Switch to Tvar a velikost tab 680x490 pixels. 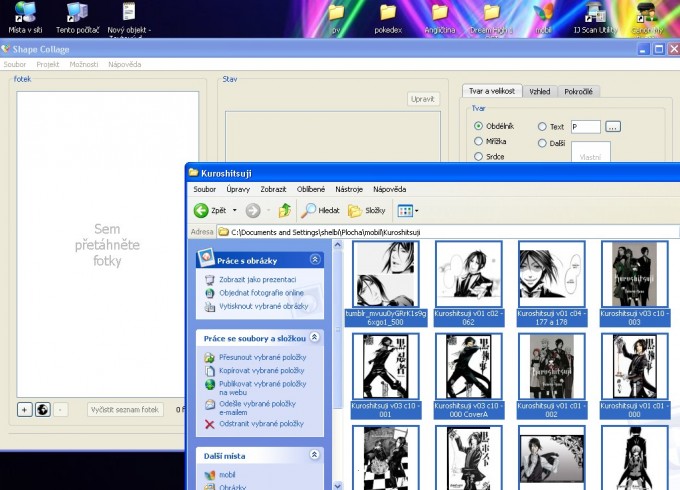(492, 91)
